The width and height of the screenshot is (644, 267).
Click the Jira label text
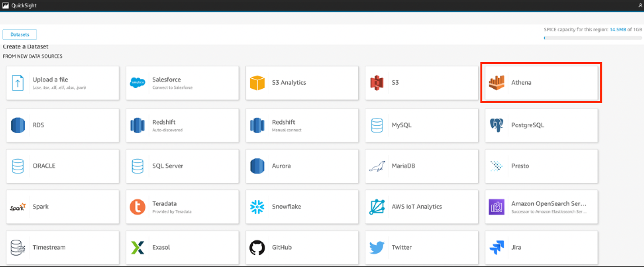coord(516,248)
